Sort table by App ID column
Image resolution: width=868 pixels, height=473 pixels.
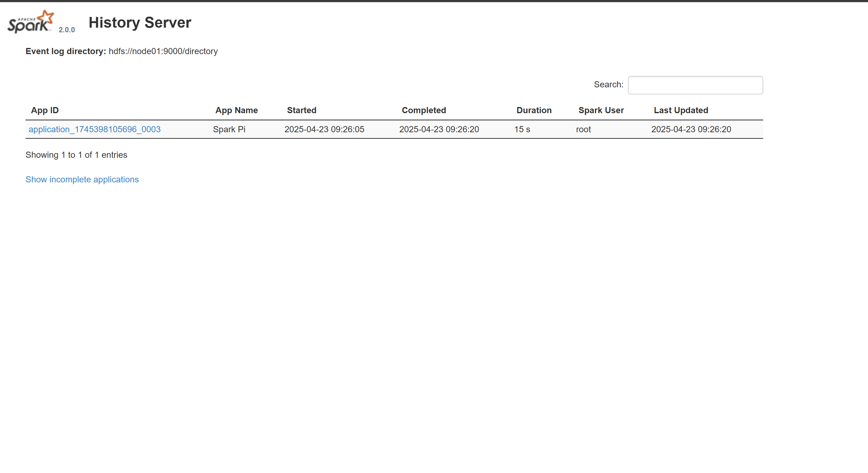click(45, 110)
